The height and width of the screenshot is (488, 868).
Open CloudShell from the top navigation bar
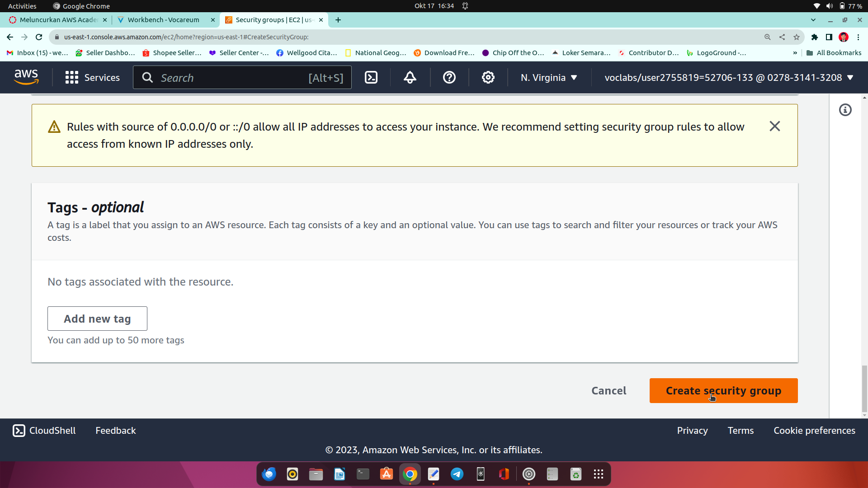[371, 78]
